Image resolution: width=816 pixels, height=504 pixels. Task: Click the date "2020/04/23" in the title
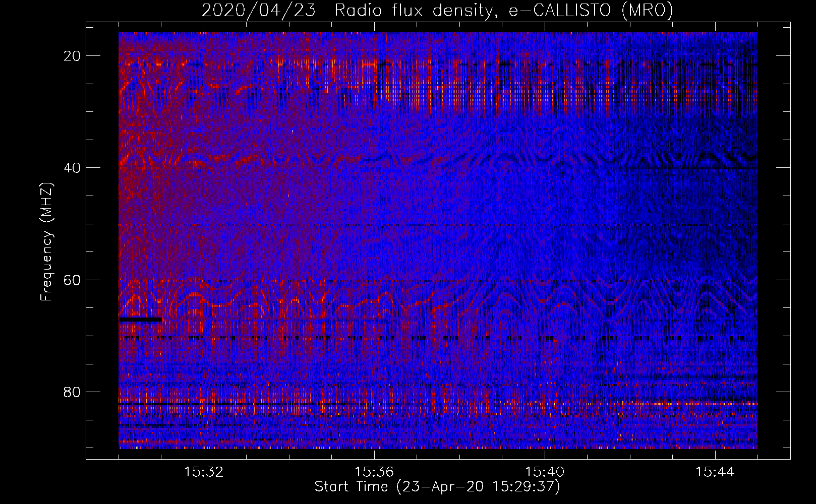tap(259, 11)
